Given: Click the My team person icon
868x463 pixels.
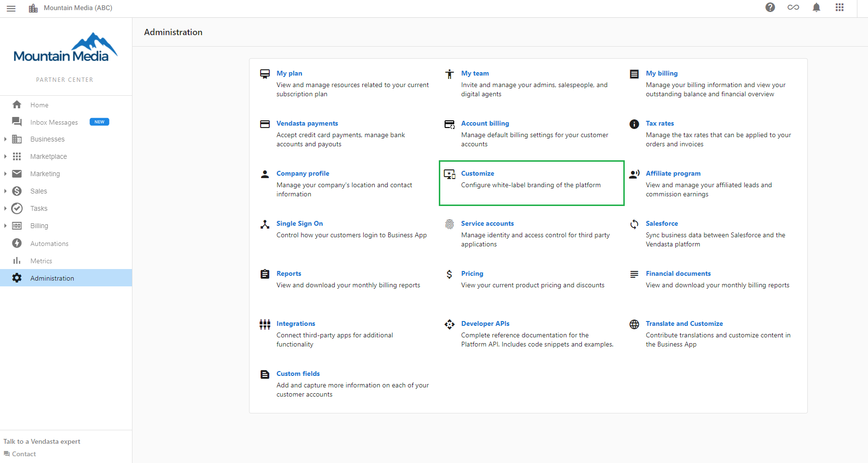Looking at the screenshot, I should click(x=449, y=74).
